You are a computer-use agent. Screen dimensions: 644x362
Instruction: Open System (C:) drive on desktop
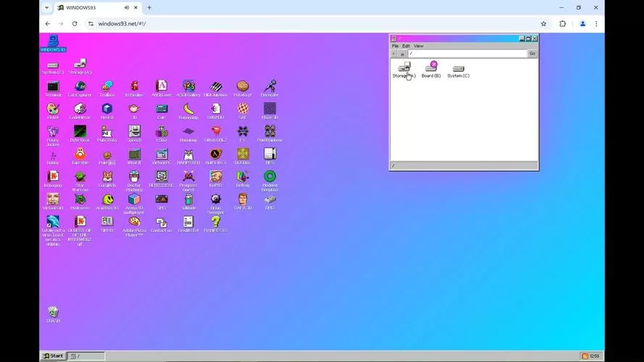point(53,68)
